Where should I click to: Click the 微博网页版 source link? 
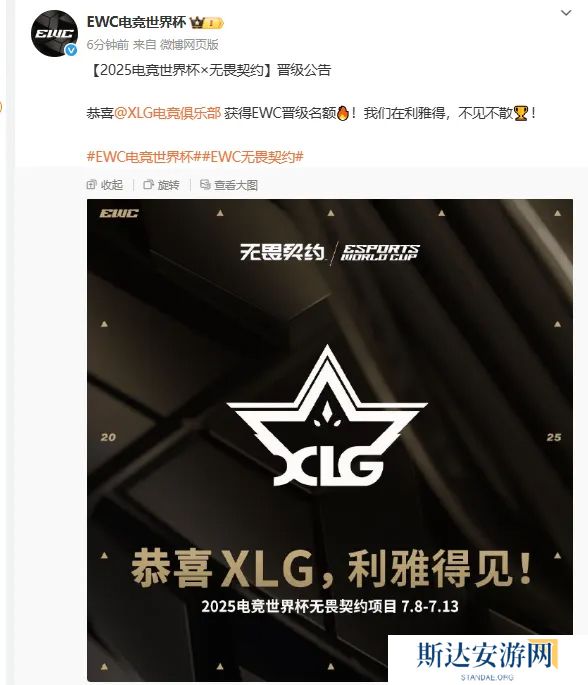[189, 45]
